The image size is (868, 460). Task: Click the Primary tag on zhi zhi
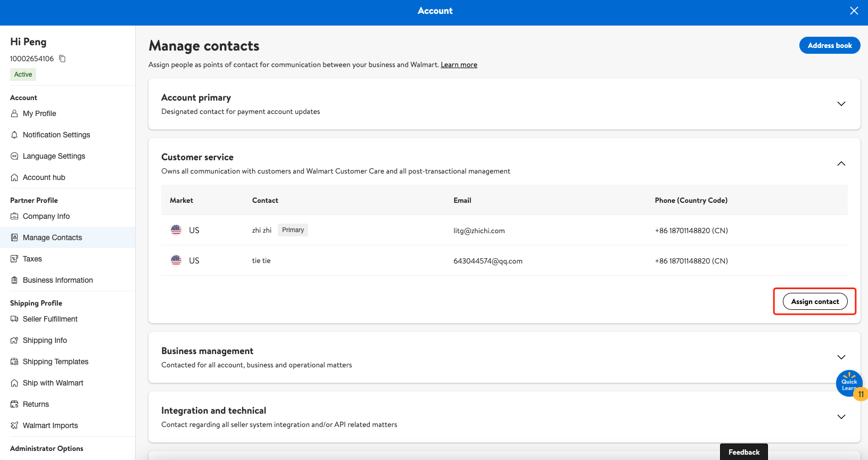(293, 230)
